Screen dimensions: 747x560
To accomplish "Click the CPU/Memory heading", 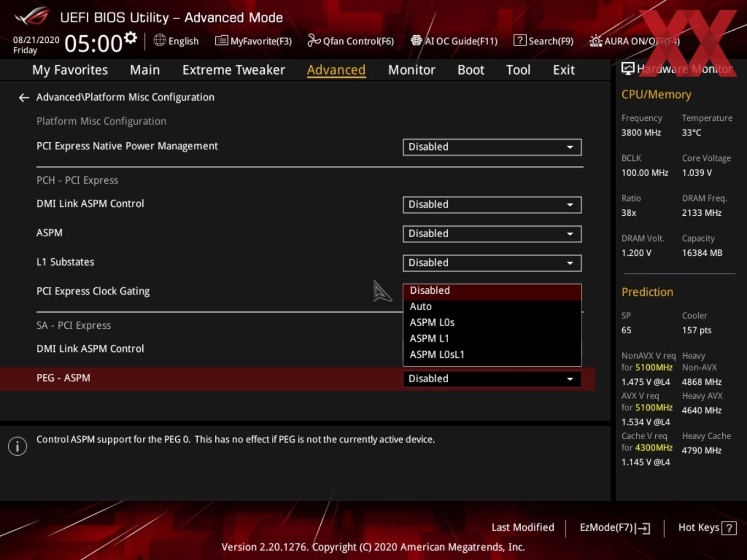I will click(x=656, y=95).
